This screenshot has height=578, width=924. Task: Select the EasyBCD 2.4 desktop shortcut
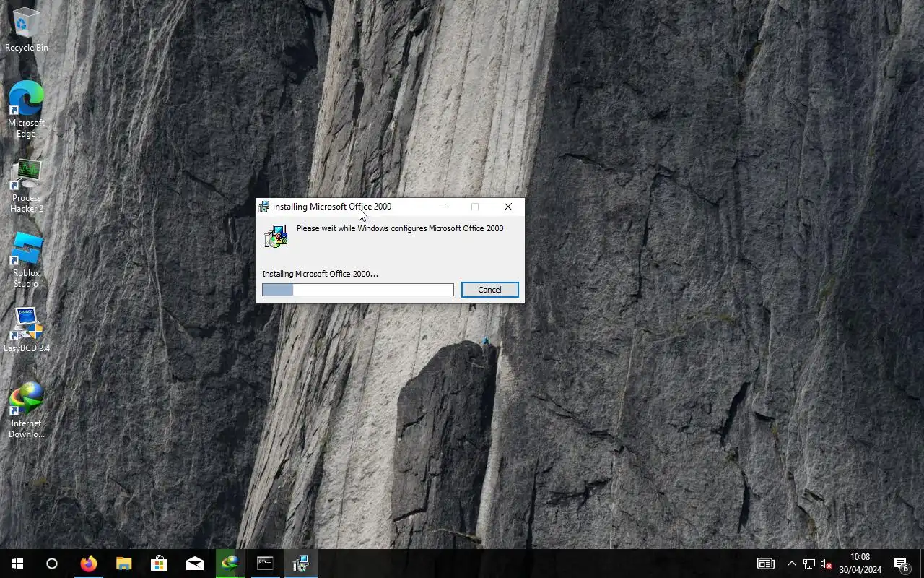(x=27, y=330)
